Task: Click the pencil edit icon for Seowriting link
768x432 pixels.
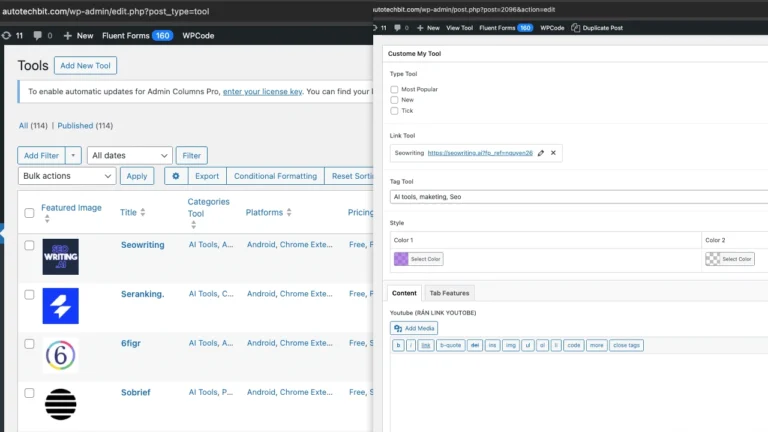Action: 541,153
